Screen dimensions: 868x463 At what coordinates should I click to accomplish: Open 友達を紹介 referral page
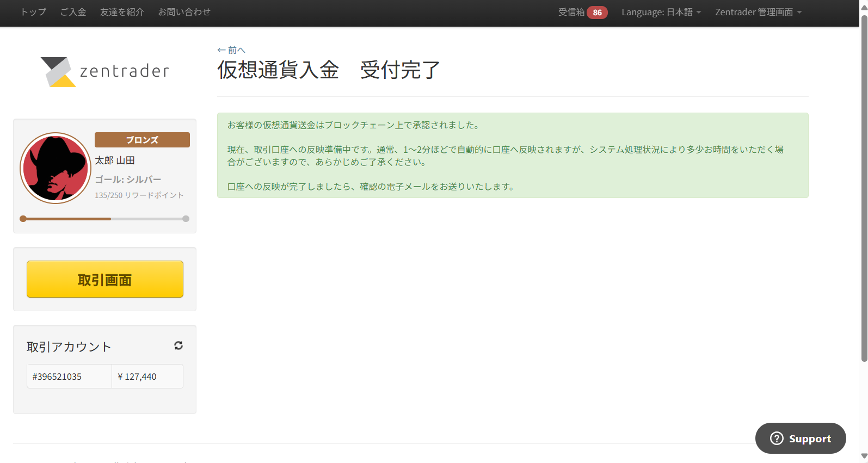[122, 12]
